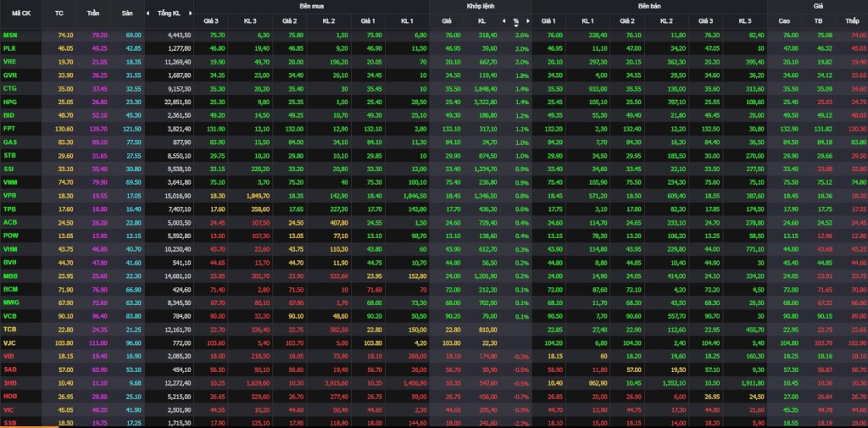868x428 pixels.
Task: Open the VHM stock symbol
Action: coord(10,249)
